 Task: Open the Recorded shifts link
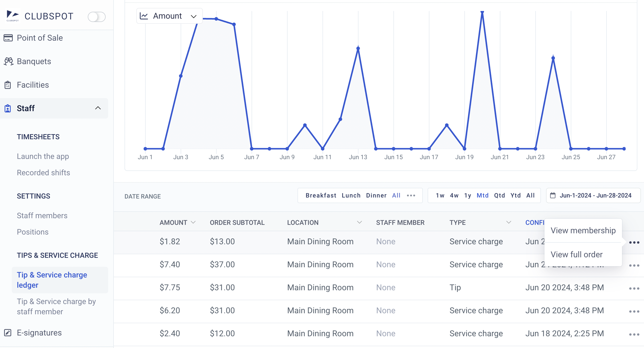point(43,173)
